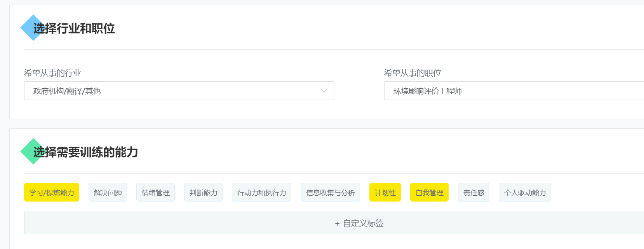
Task: Click the + 自定义标签 button
Action: [x=359, y=223]
